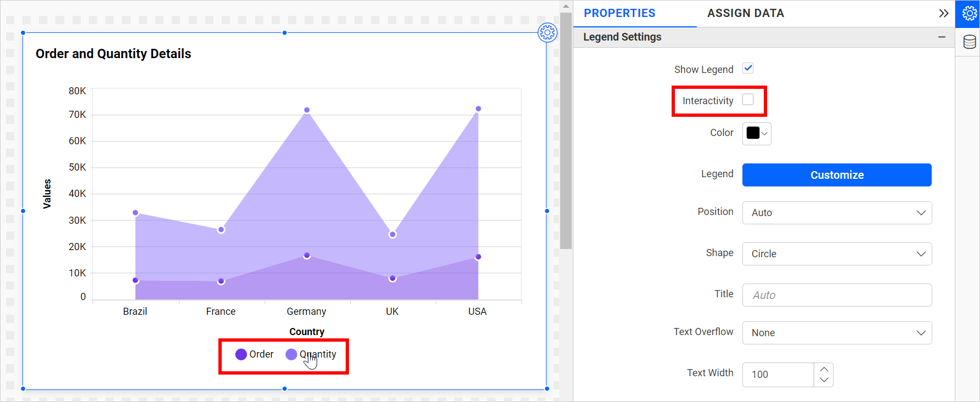Increase Text Width with up arrow
The height and width of the screenshot is (402, 980).
pos(824,369)
